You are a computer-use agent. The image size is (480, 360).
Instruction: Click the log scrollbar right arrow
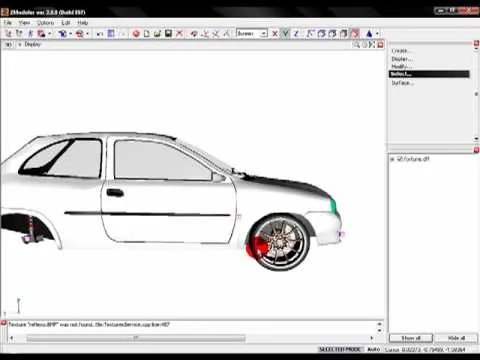pyautogui.click(x=372, y=338)
